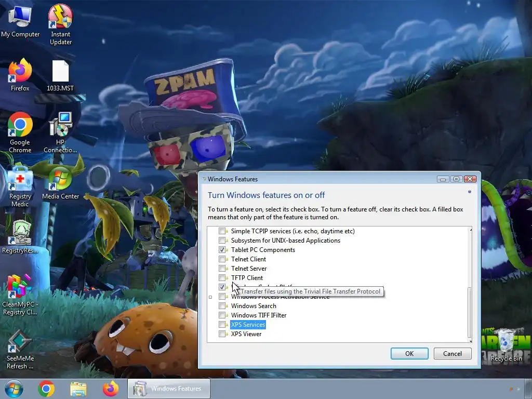Open HP Connection desktop shortcut
532x399 pixels.
[x=60, y=132]
